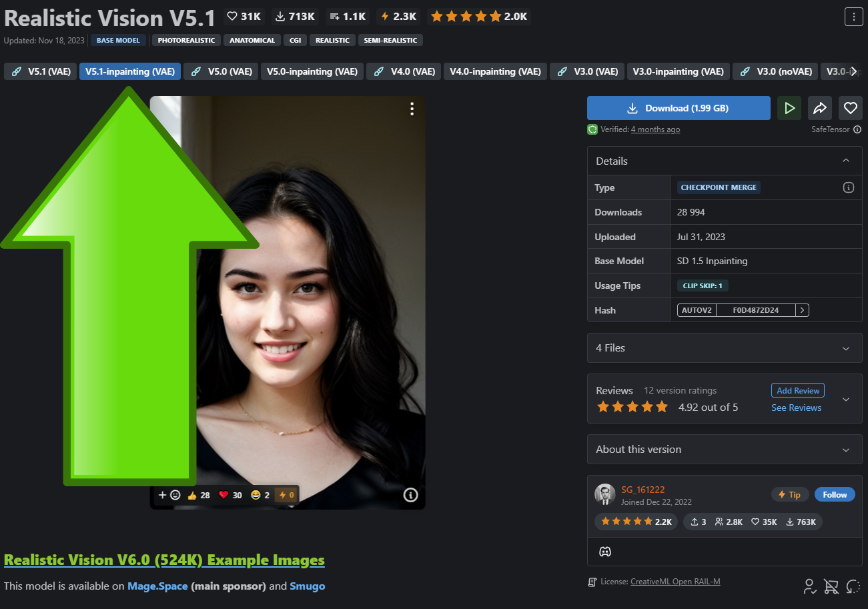
Task: Click the merge permission license icon
Action: point(853,586)
